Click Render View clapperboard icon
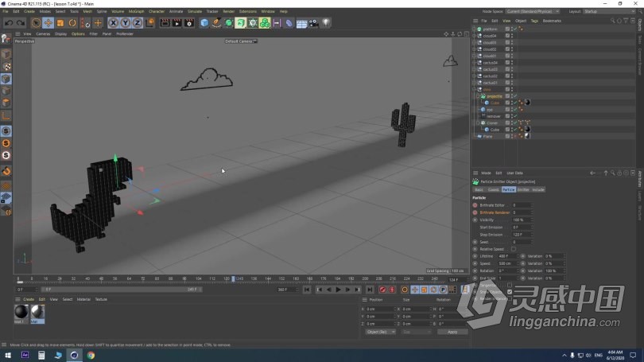644x362 pixels. [165, 23]
